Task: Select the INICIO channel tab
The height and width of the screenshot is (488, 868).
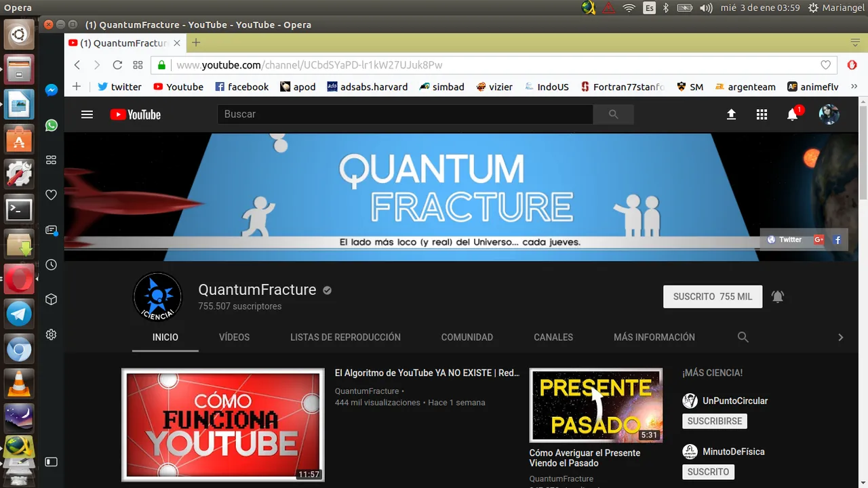Action: coord(165,337)
